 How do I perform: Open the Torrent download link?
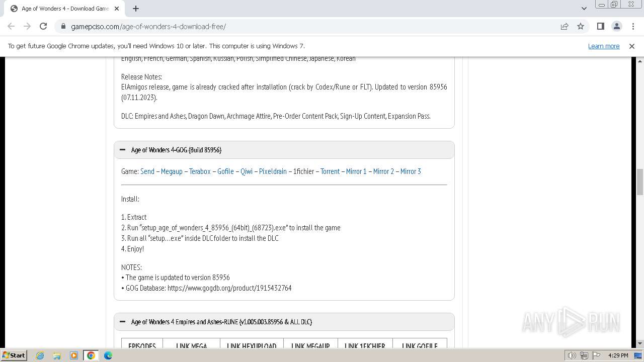pyautogui.click(x=330, y=171)
